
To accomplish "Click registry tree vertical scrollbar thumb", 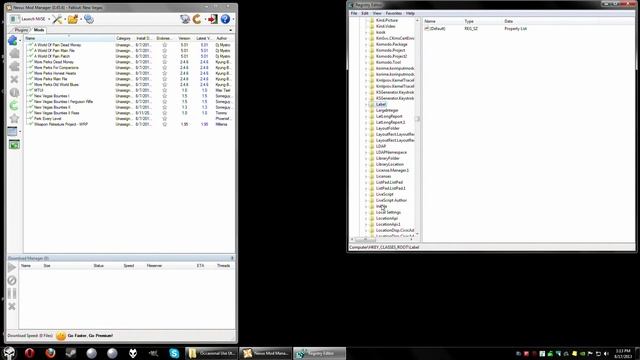I will (418, 119).
